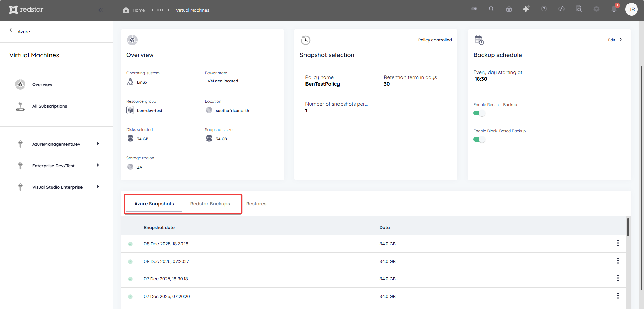Expand the AzureManagementDev arrow
The width and height of the screenshot is (644, 309).
[x=98, y=143]
